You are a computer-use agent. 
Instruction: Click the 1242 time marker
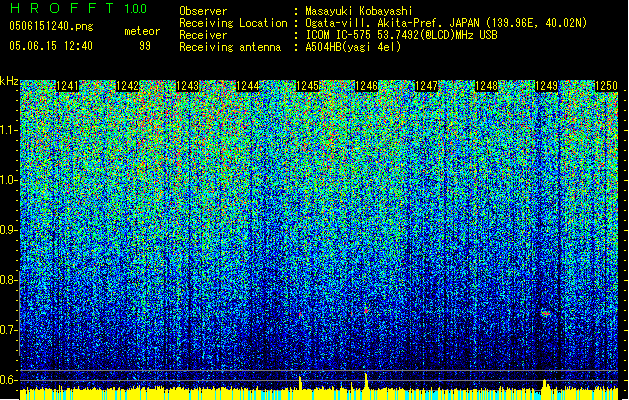(127, 86)
